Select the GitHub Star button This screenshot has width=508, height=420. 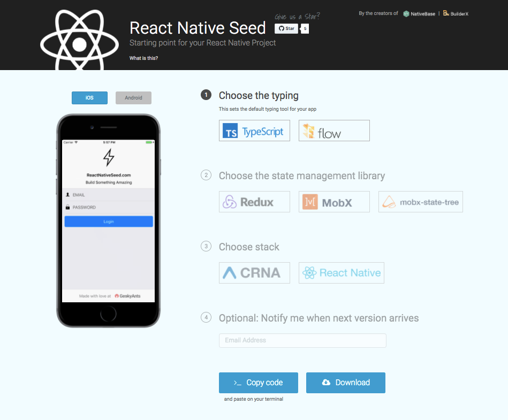point(285,28)
